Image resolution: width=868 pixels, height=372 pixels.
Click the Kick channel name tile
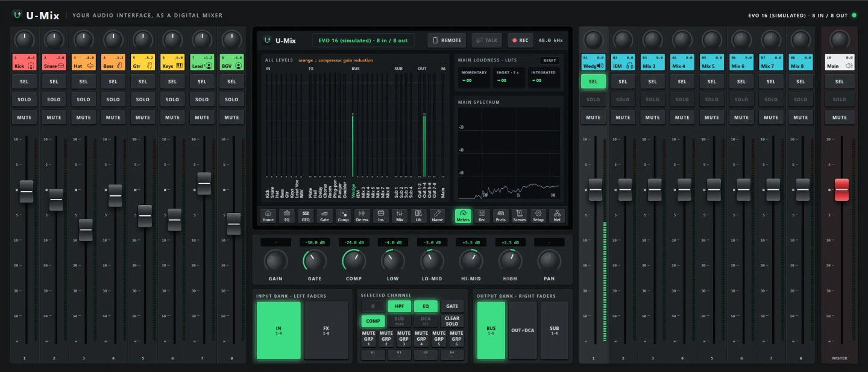tap(24, 62)
